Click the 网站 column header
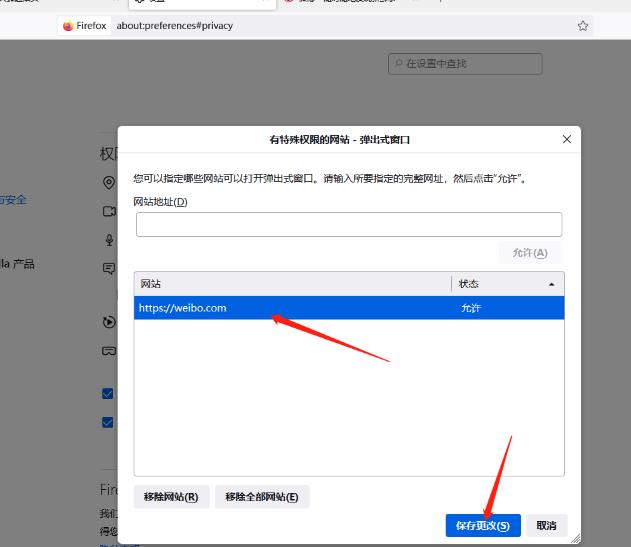This screenshot has height=547, width=631. coord(293,284)
